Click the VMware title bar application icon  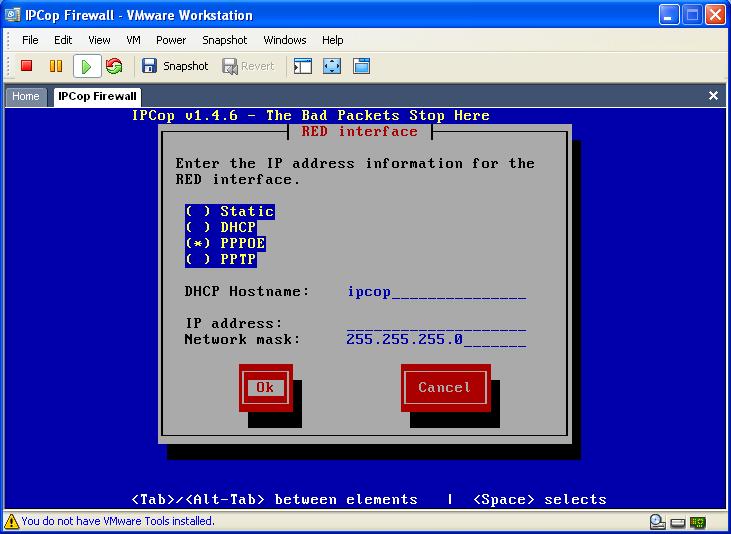[13, 15]
